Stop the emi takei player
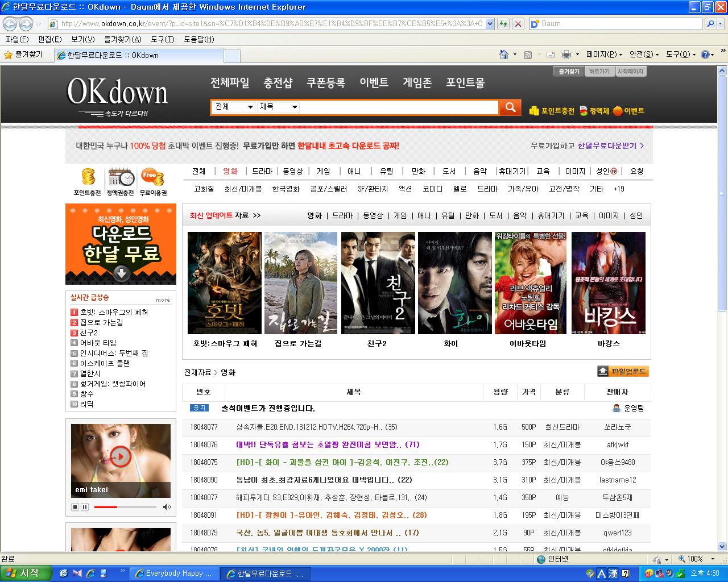 click(75, 506)
